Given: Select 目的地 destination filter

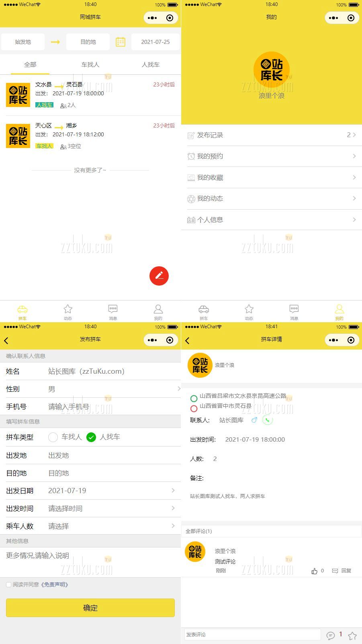Looking at the screenshot, I should pyautogui.click(x=88, y=42).
